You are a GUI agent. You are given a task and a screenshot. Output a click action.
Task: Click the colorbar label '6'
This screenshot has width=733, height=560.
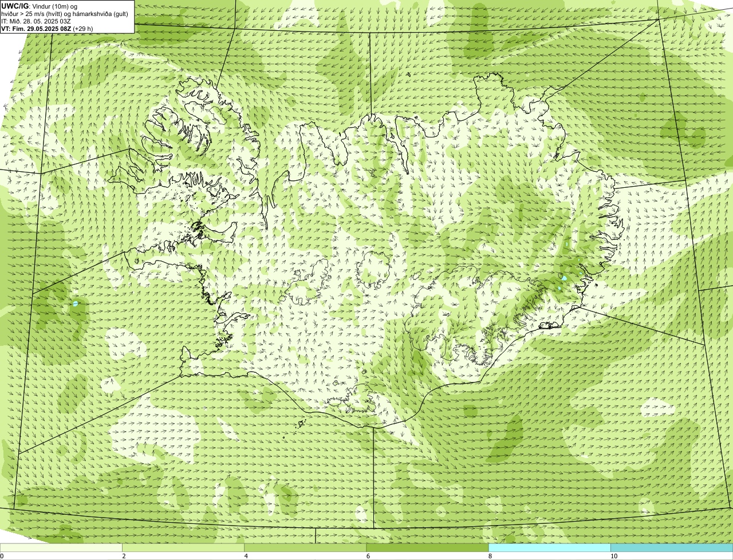pyautogui.click(x=368, y=556)
